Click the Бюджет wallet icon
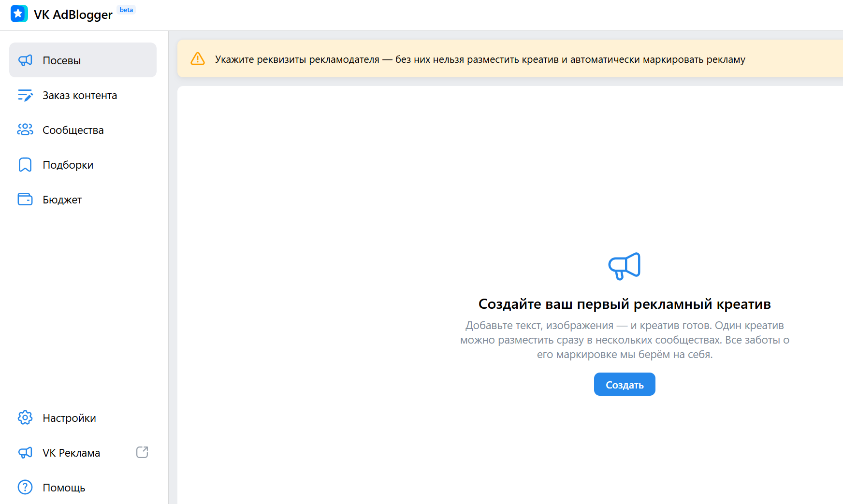This screenshot has height=504, width=843. pyautogui.click(x=25, y=199)
